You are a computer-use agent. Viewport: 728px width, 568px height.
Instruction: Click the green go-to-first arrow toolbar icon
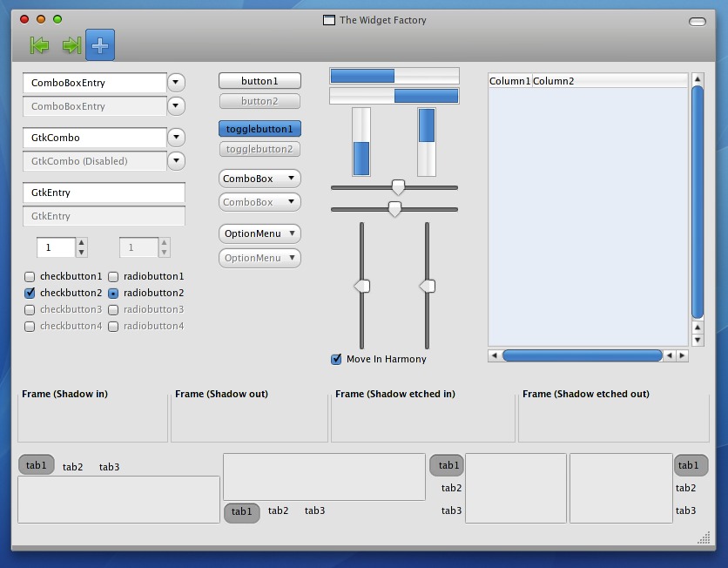pyautogui.click(x=39, y=45)
